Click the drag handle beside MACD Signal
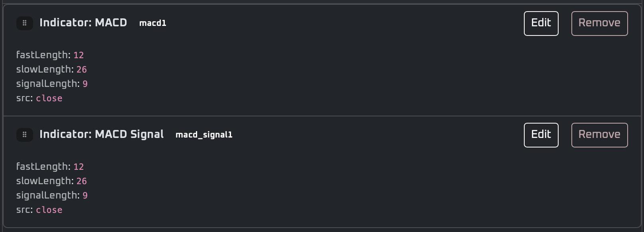The width and height of the screenshot is (644, 232). (x=24, y=135)
